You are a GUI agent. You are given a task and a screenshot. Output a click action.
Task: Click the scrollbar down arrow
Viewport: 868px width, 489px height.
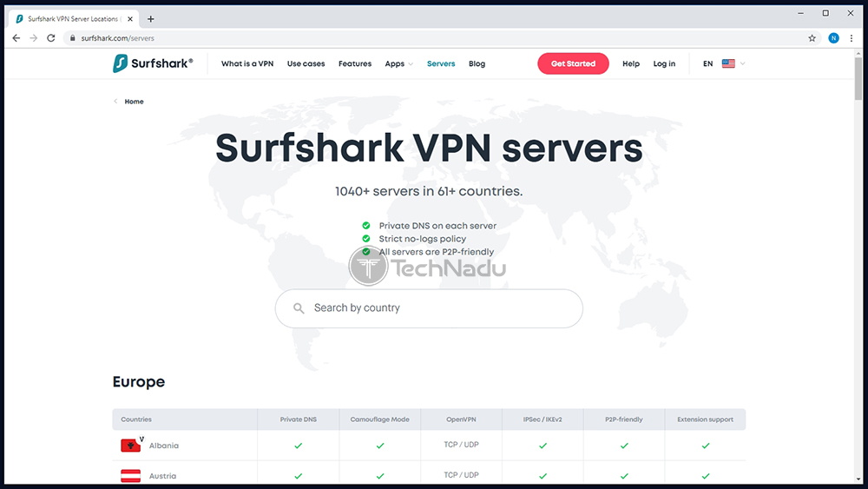[858, 479]
